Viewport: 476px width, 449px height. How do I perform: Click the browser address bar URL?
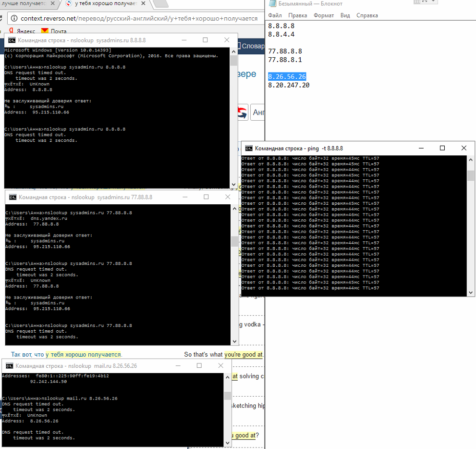139,19
